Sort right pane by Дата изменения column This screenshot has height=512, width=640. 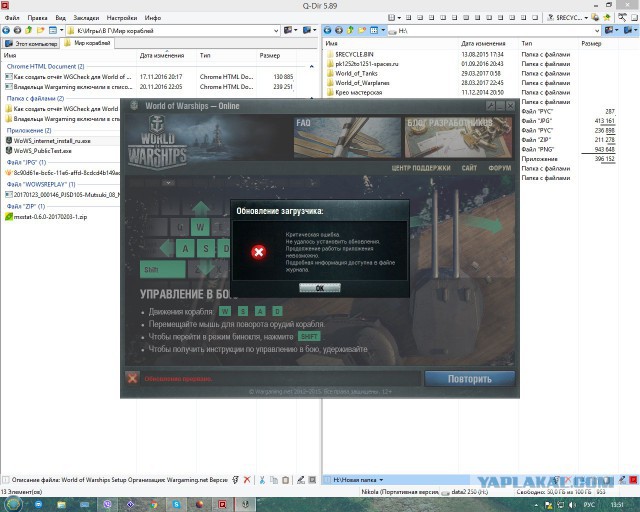click(x=483, y=43)
